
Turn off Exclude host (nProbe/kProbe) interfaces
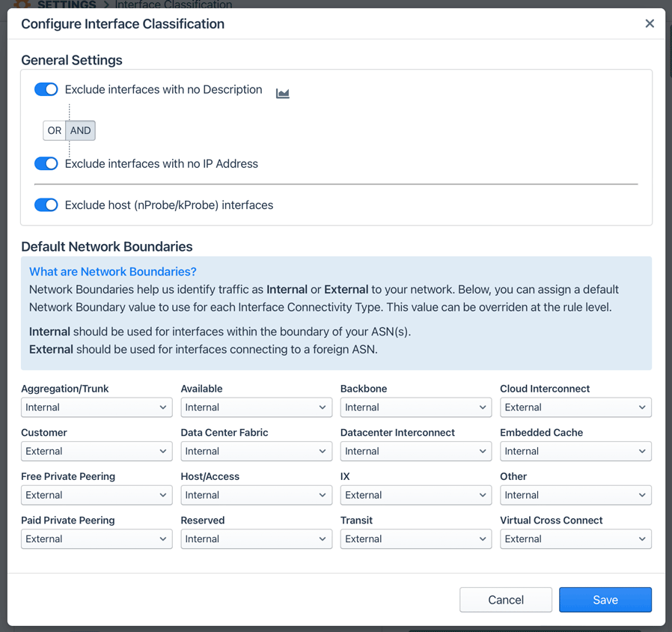click(x=46, y=204)
